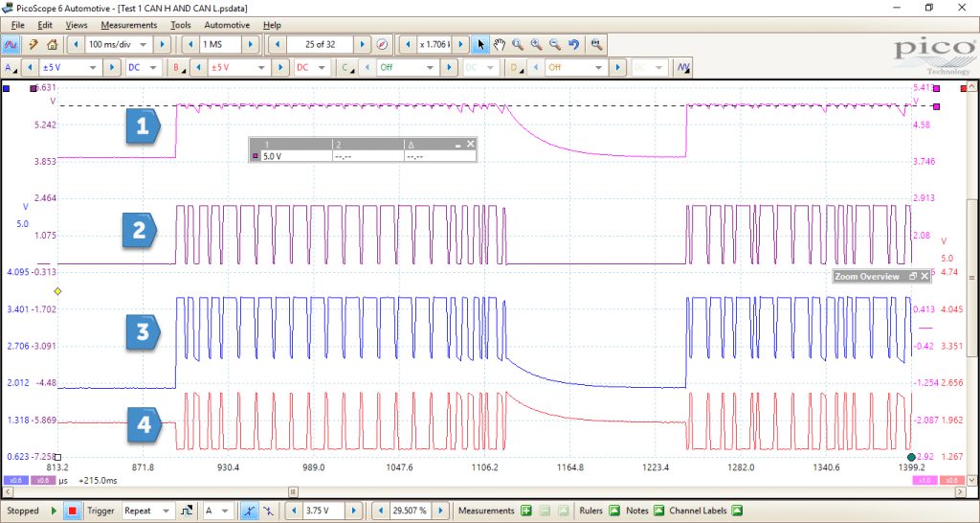The width and height of the screenshot is (980, 523).
Task: Select the rising edge trigger button
Action: (x=250, y=511)
